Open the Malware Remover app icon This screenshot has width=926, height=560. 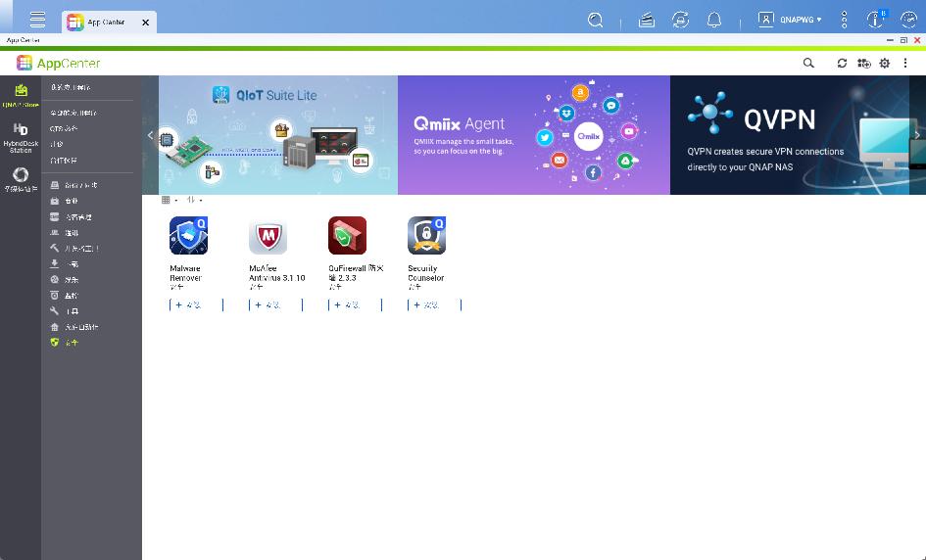coord(188,235)
